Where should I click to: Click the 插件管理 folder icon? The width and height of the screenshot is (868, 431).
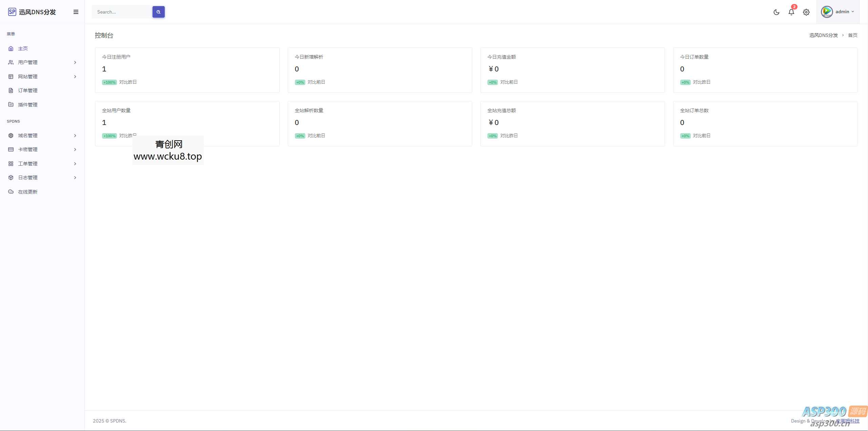pyautogui.click(x=11, y=104)
